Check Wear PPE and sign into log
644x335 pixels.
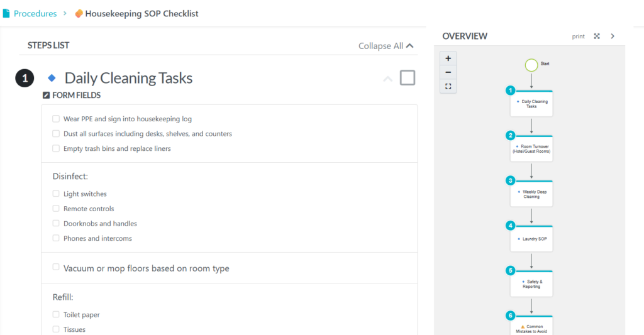(56, 119)
